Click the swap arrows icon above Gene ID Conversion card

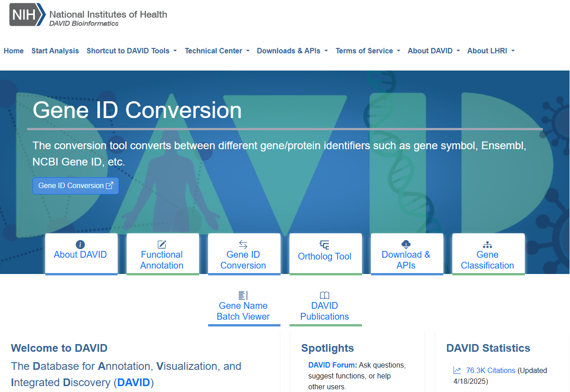[x=243, y=245]
